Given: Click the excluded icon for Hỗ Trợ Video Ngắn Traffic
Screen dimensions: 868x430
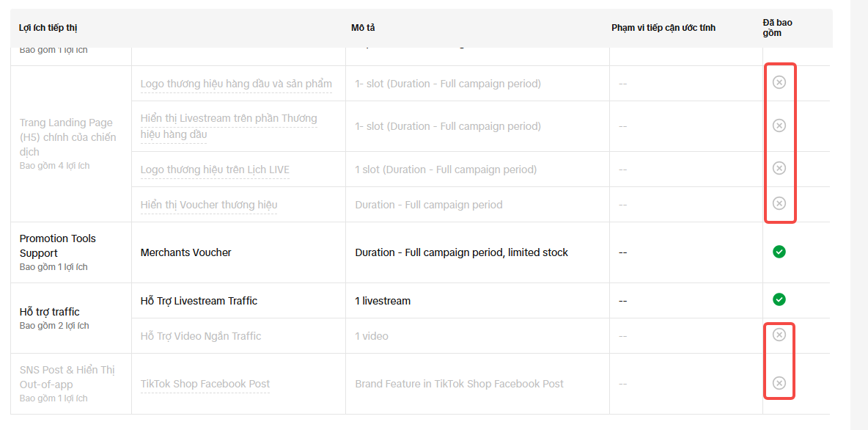Looking at the screenshot, I should (779, 335).
